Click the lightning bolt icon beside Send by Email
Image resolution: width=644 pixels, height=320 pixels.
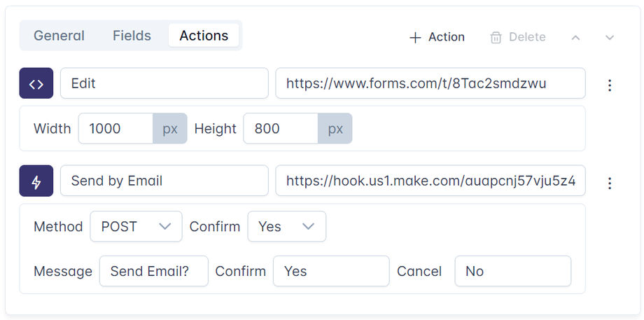tap(36, 181)
